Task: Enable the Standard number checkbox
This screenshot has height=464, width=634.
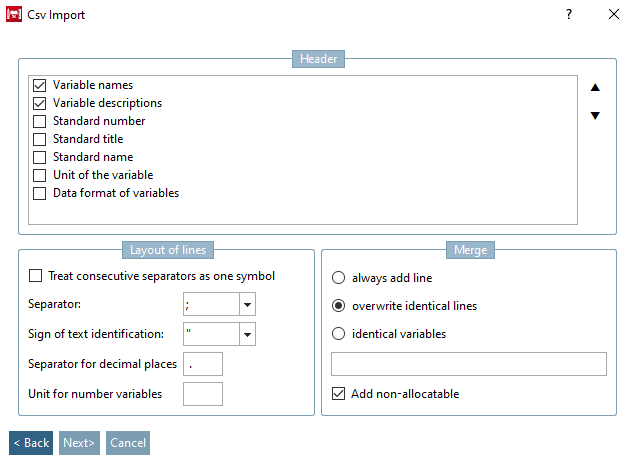Action: coord(40,122)
